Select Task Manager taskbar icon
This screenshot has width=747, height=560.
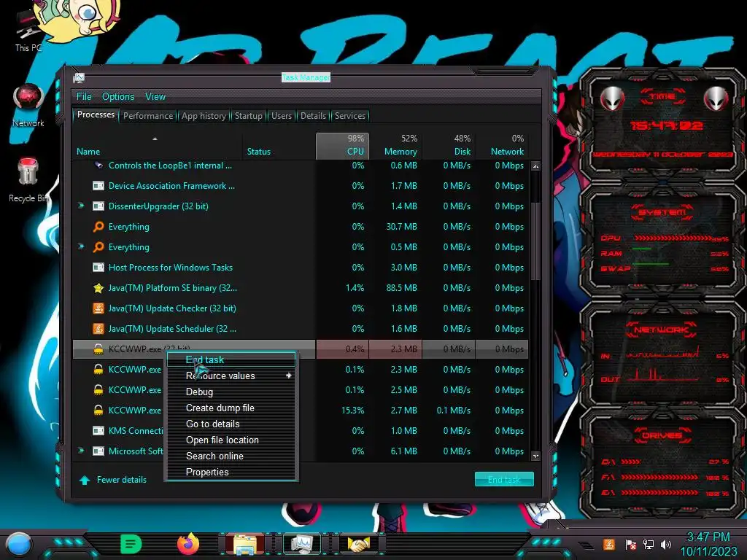coord(302,544)
